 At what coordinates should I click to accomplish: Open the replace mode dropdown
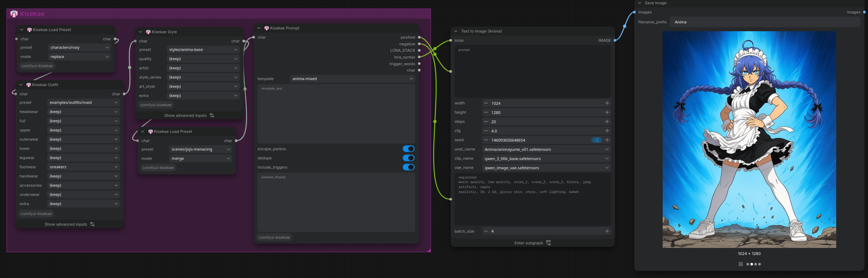point(79,57)
